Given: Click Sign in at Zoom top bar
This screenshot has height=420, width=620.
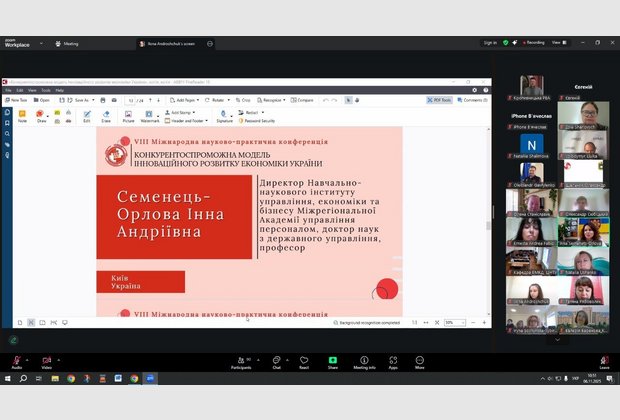Looking at the screenshot, I should coord(490,43).
